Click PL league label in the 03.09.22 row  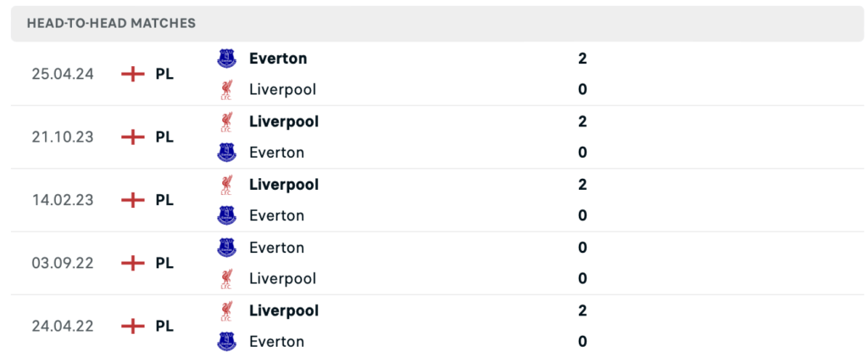[164, 263]
